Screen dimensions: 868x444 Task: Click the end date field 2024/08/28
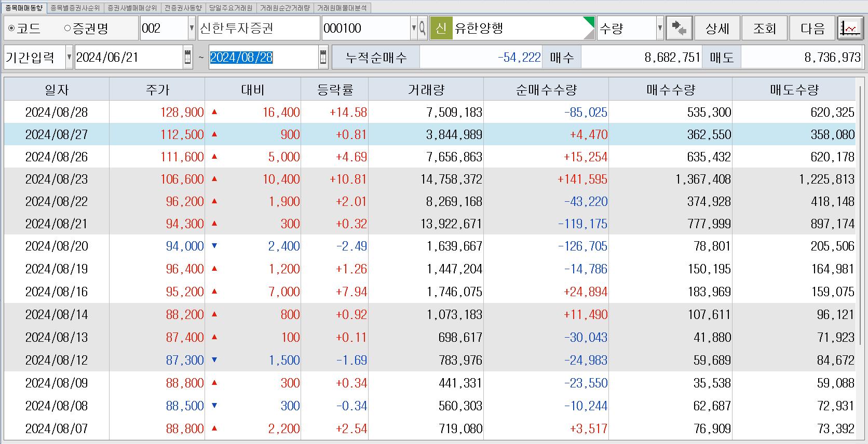coord(263,57)
